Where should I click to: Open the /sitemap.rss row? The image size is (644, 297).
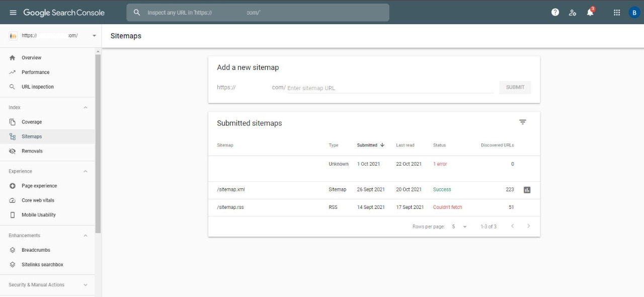(x=374, y=207)
